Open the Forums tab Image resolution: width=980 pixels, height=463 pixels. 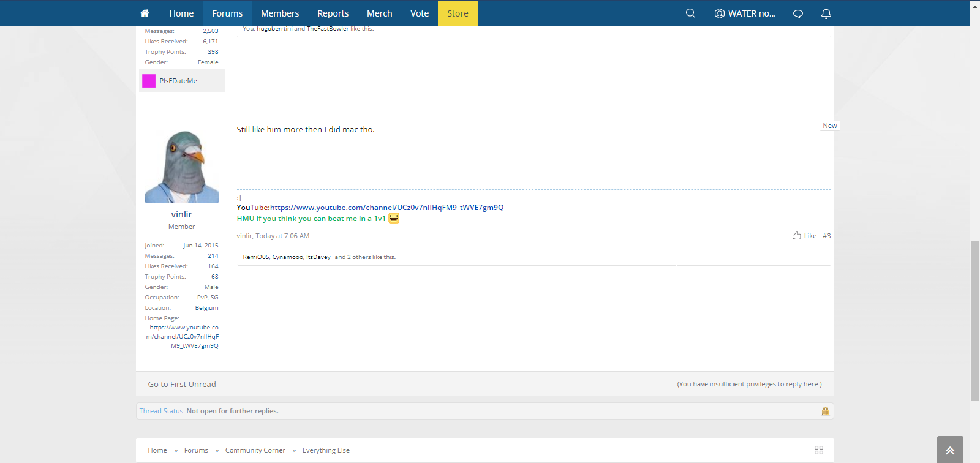pos(227,13)
